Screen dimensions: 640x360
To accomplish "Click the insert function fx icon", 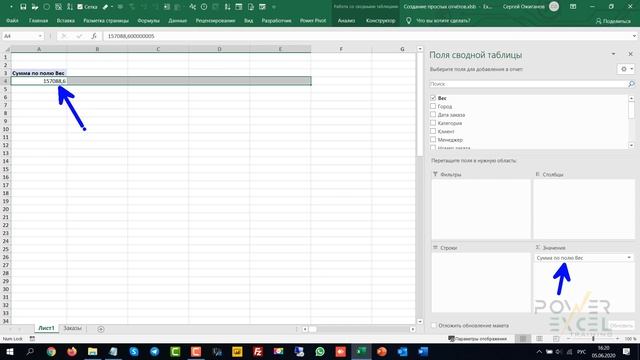I will coord(94,36).
